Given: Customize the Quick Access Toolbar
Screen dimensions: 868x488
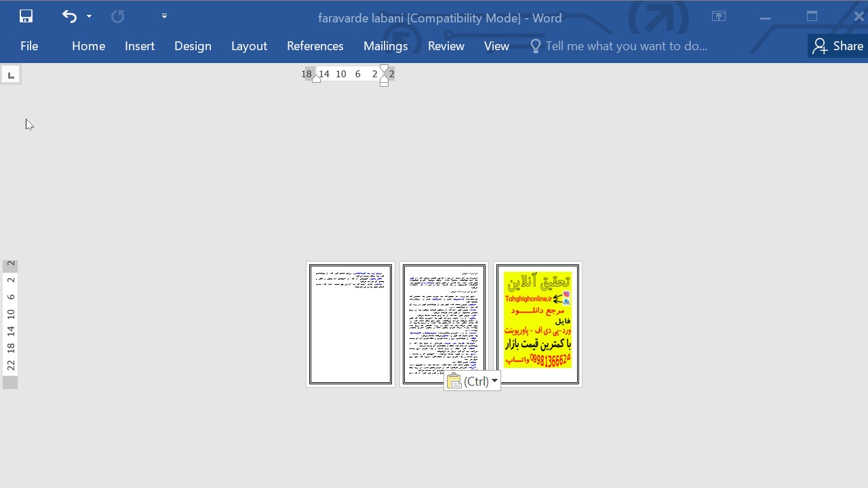Looking at the screenshot, I should pyautogui.click(x=164, y=16).
